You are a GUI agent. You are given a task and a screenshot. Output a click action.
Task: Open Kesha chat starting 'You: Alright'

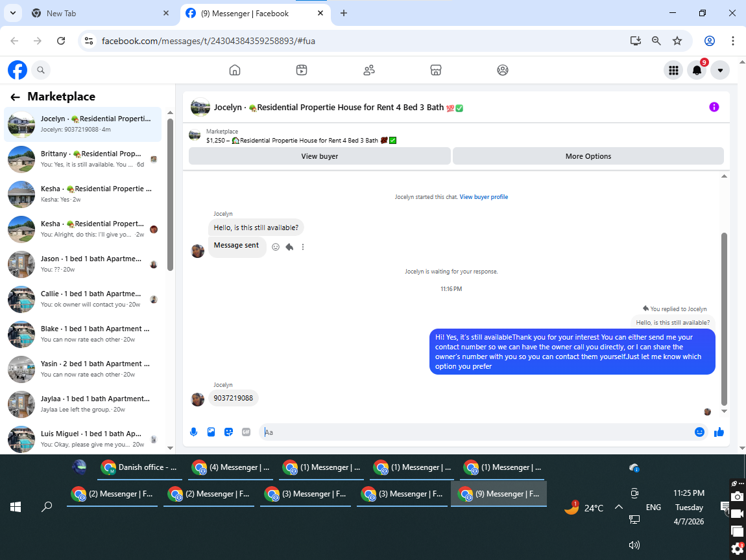coord(83,229)
